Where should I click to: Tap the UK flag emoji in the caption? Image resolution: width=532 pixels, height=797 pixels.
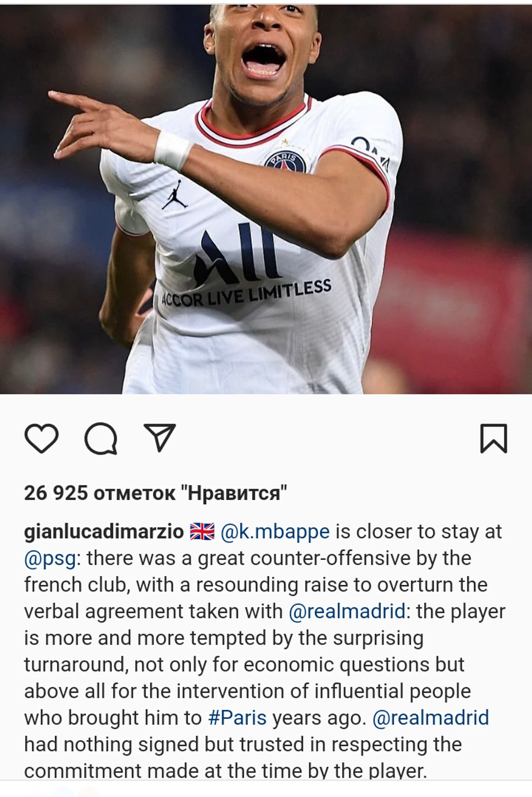[x=202, y=532]
